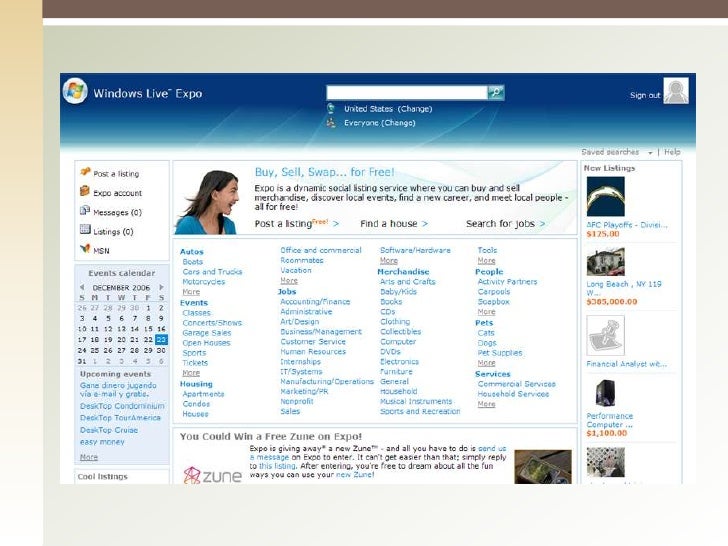Open Garage Sales subcategory

pyautogui.click(x=207, y=333)
